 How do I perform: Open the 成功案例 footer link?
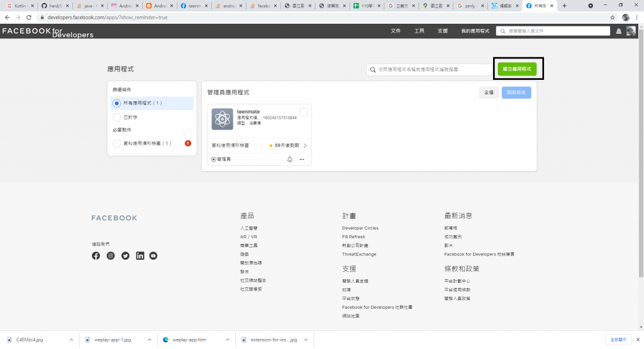point(453,237)
